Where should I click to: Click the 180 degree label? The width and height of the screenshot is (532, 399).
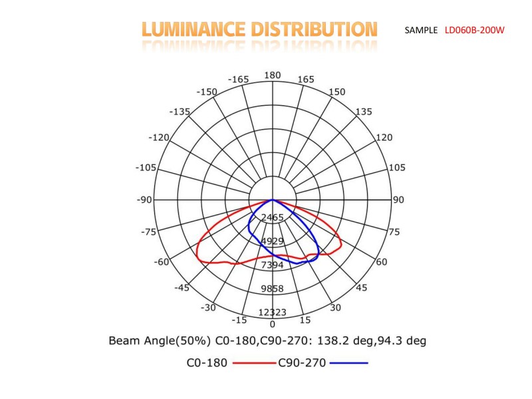pos(273,75)
